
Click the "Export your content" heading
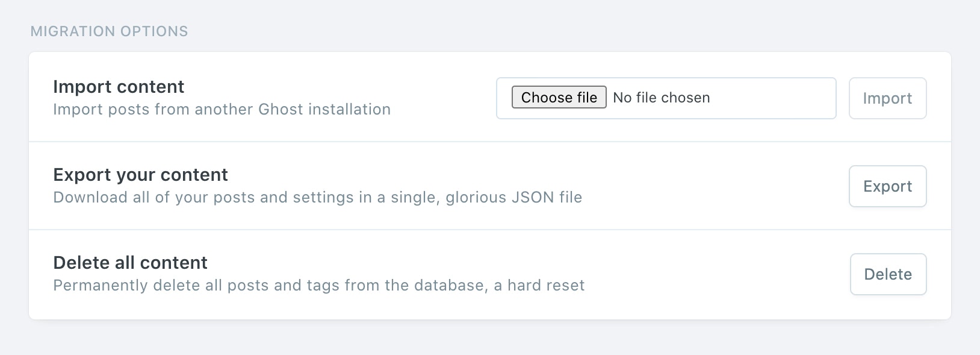(140, 175)
